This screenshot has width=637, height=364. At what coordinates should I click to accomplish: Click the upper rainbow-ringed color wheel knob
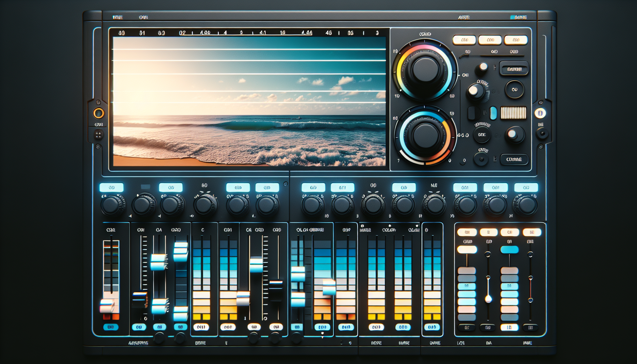pos(425,70)
